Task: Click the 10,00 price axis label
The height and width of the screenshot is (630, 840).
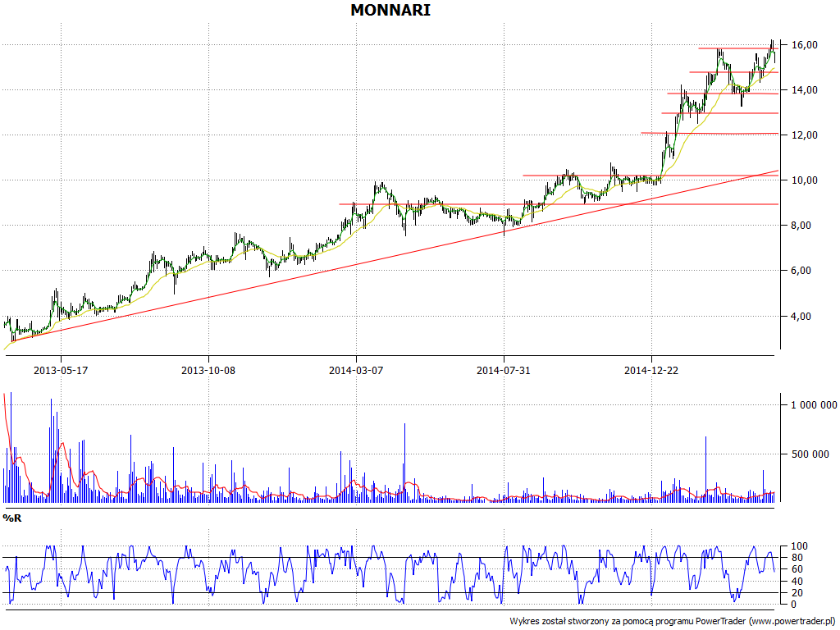Action: click(805, 180)
